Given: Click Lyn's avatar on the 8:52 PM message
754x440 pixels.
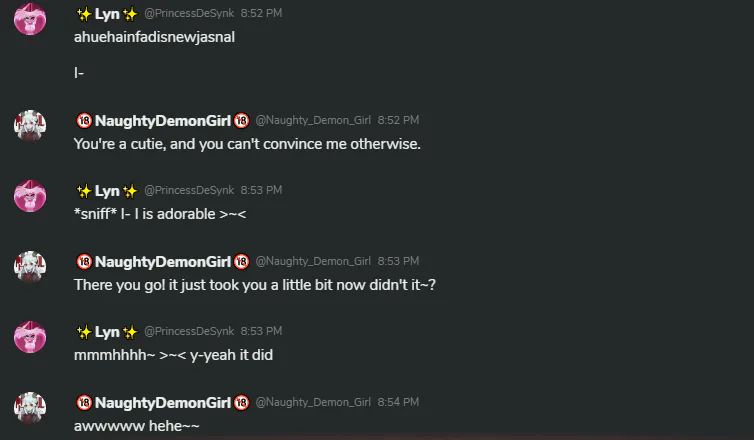Looking at the screenshot, I should point(30,19).
